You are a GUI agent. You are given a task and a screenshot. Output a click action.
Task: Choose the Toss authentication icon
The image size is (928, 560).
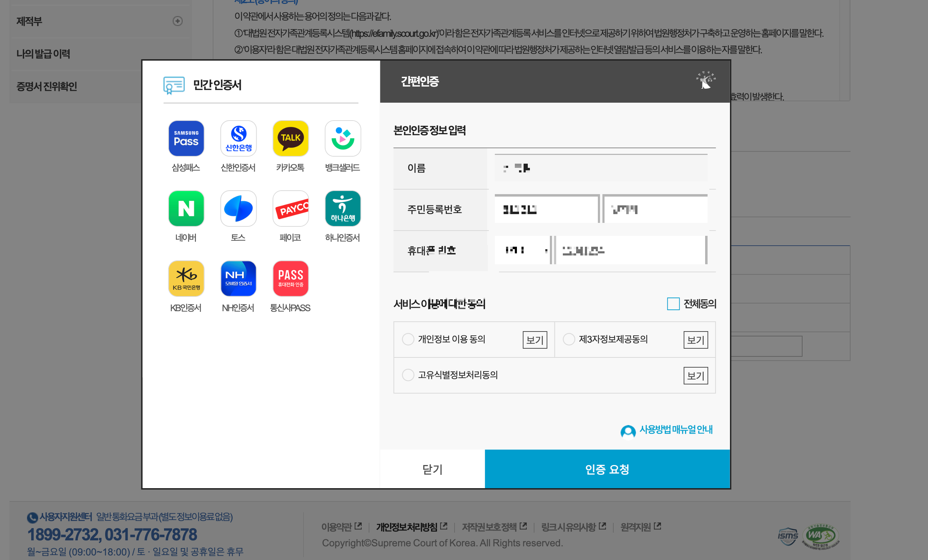238,208
